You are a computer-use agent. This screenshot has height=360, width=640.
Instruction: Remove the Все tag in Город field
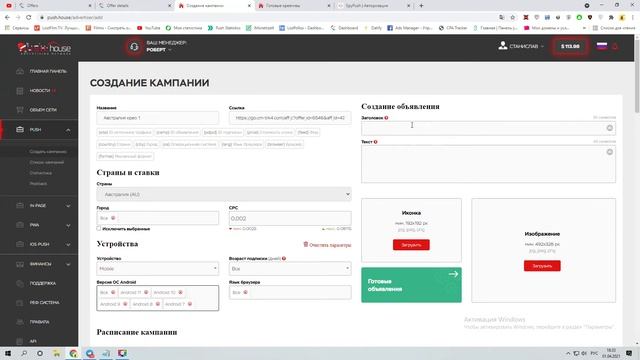113,218
